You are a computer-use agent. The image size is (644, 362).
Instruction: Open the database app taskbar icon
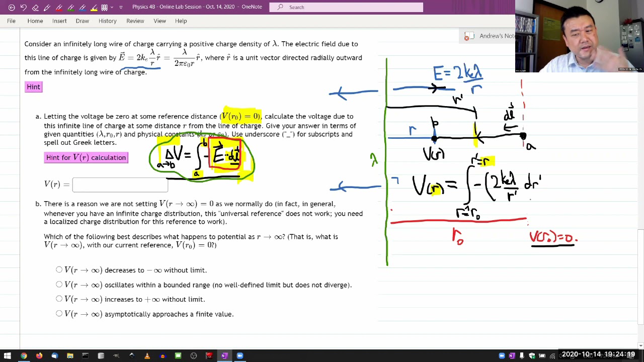pyautogui.click(x=101, y=356)
